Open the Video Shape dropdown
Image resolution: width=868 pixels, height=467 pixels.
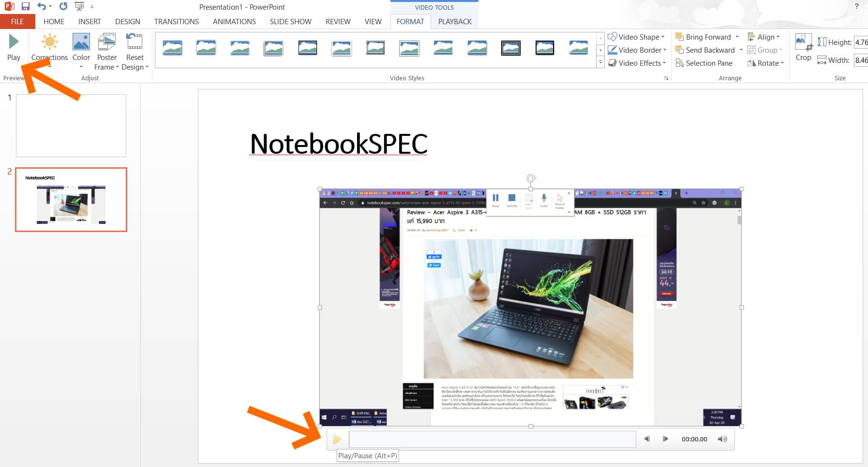coord(636,37)
